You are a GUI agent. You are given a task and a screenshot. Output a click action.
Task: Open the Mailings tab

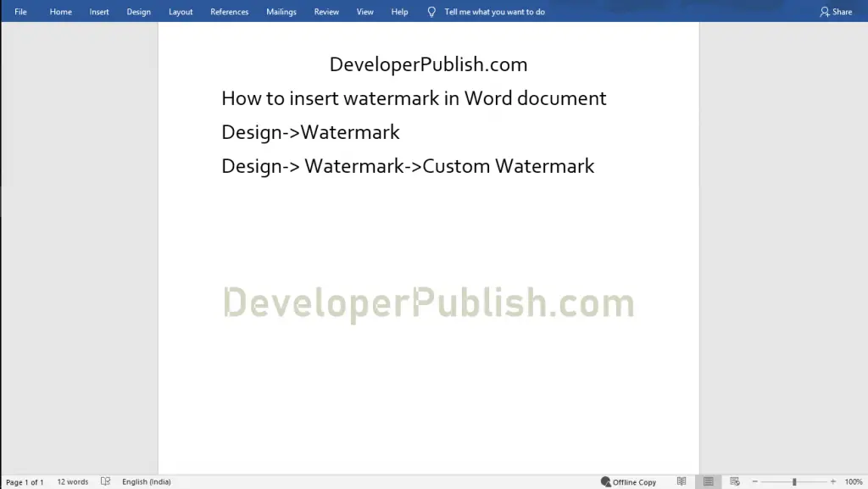point(281,12)
